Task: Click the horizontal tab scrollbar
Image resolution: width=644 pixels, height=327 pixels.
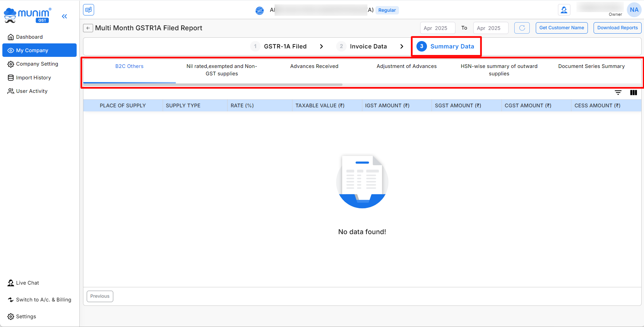Action: [x=213, y=84]
